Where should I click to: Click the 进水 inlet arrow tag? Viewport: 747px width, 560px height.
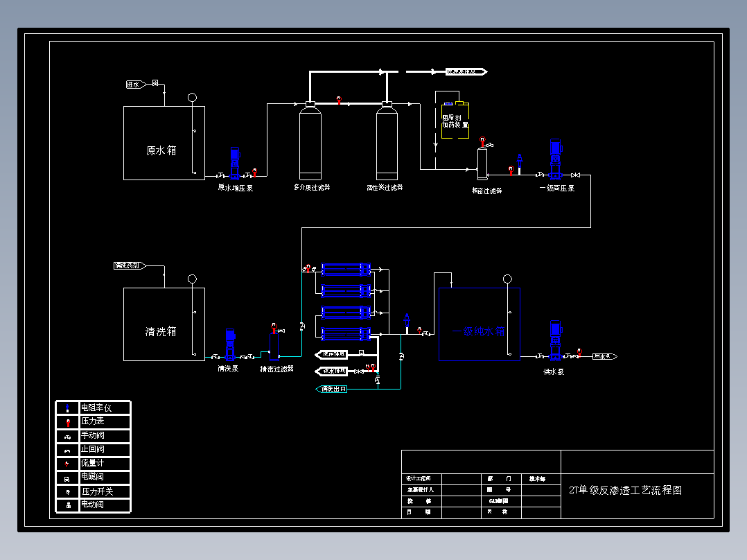(136, 85)
